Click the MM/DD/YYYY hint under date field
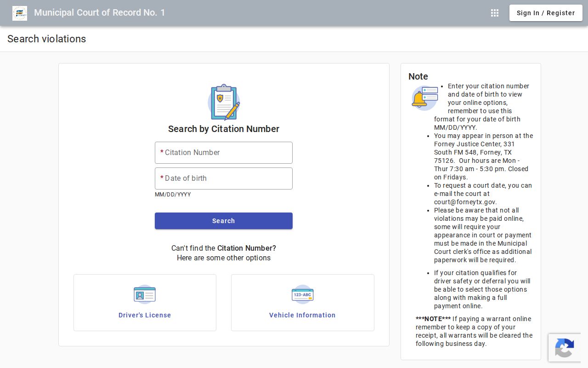 (x=173, y=195)
